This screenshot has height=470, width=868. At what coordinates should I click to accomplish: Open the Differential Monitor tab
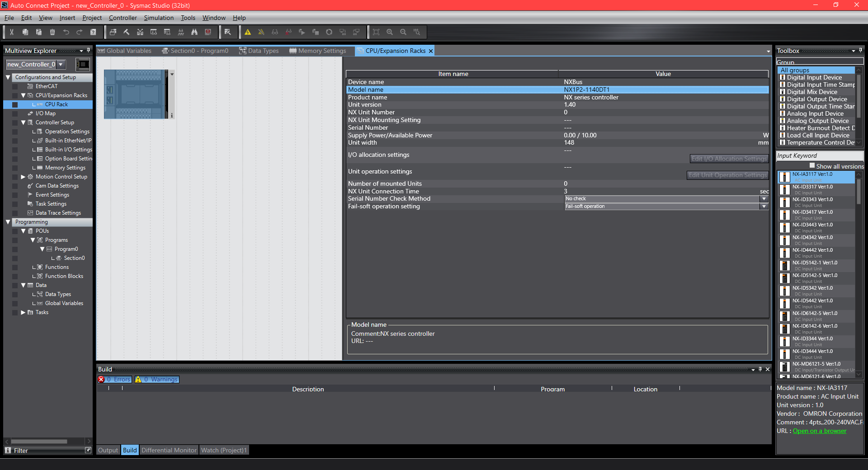coord(169,450)
